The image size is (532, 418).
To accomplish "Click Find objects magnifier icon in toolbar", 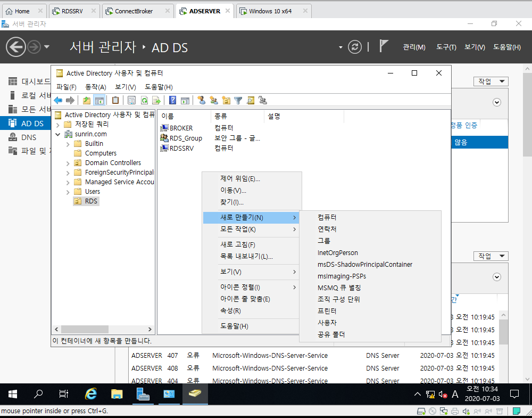I will (251, 101).
